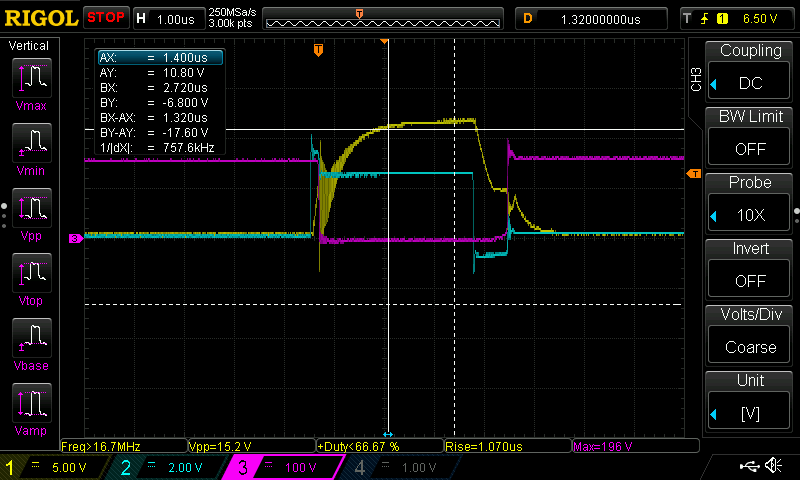
Task: Click the horizontal timebase 1.00us field
Action: 169,19
